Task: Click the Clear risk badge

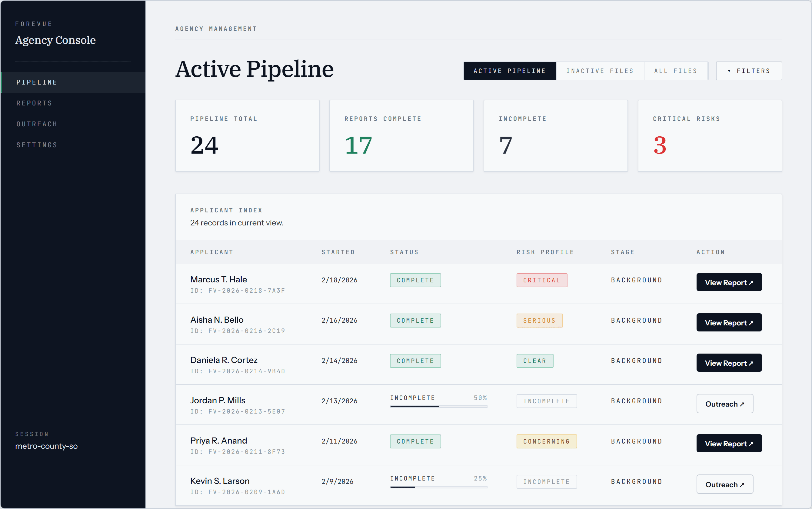Action: point(534,361)
